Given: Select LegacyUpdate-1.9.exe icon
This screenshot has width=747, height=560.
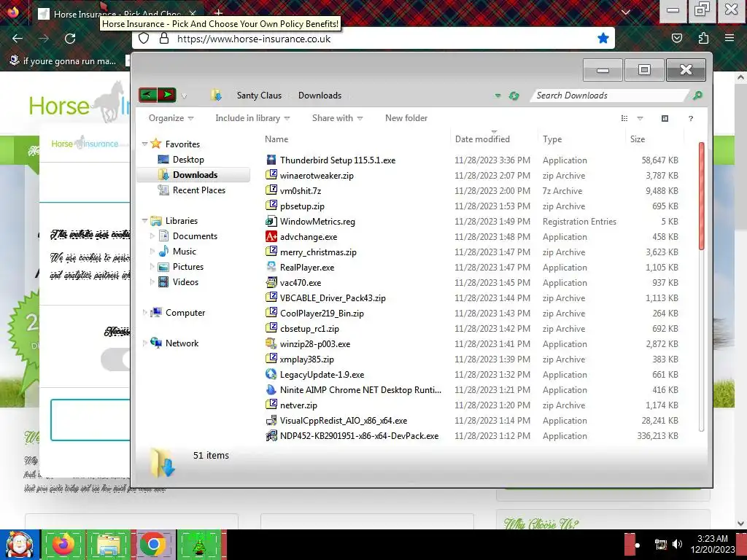Looking at the screenshot, I should tap(271, 374).
